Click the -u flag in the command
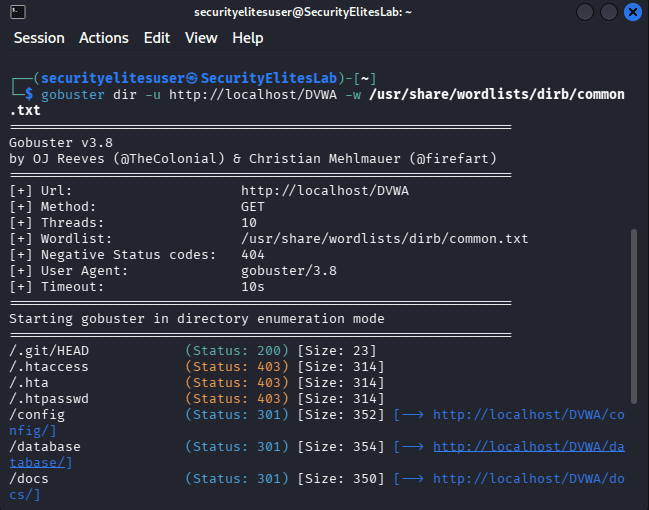This screenshot has height=510, width=649. (153, 94)
